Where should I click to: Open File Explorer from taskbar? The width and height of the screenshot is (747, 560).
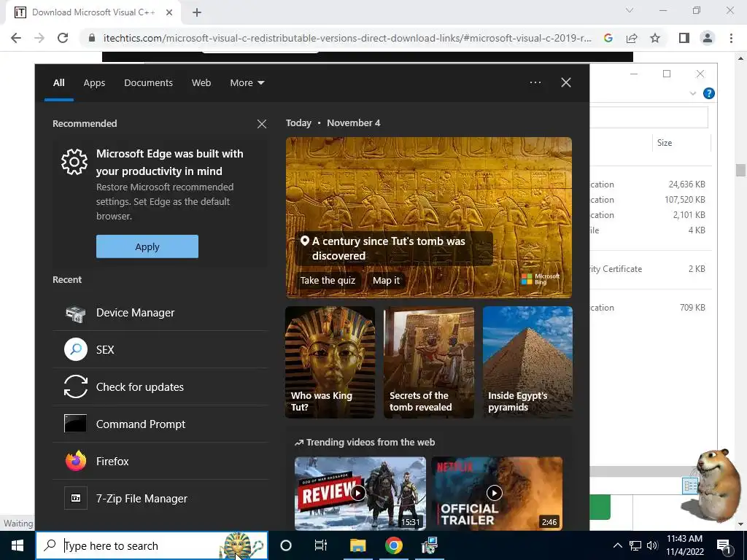click(x=357, y=545)
